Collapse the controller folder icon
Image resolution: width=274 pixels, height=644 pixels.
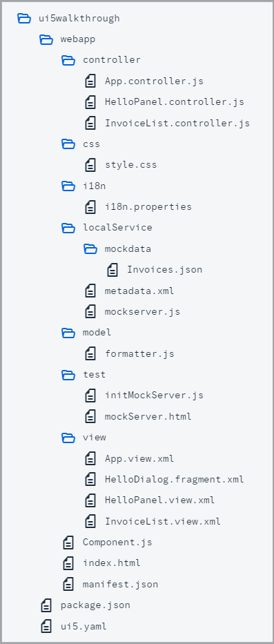click(68, 60)
